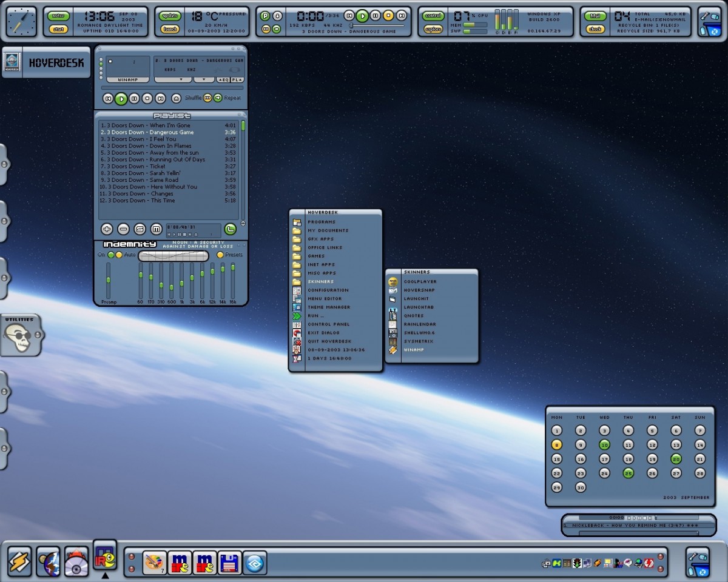
Task: Click the top bar yellow stop button
Action: pos(389,16)
